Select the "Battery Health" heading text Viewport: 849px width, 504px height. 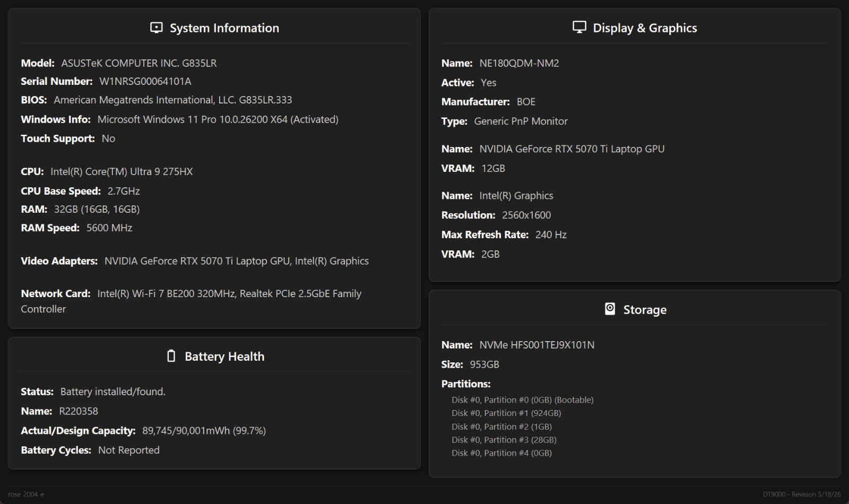[x=224, y=357]
